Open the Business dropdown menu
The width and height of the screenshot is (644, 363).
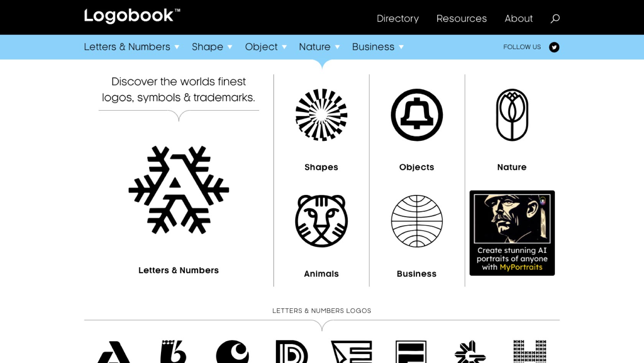tap(378, 47)
